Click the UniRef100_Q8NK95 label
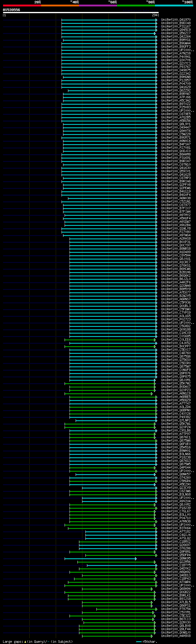 176,559
